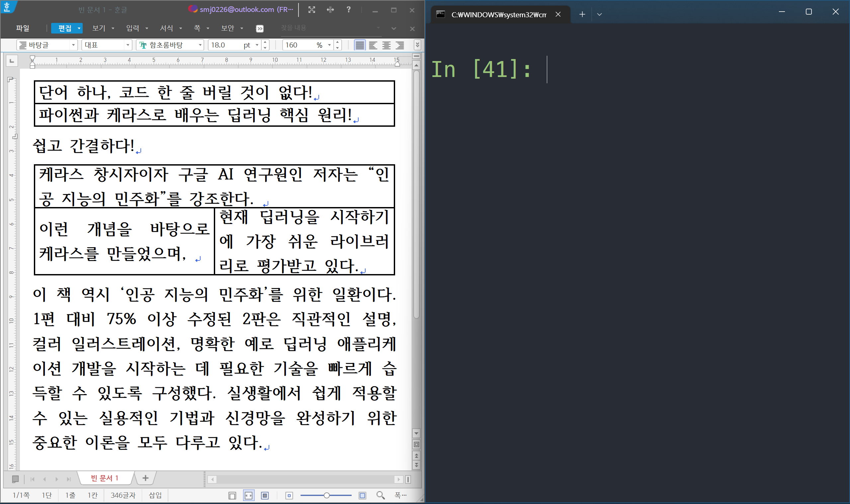Click the magnifier zoom icon in status bar

380,495
